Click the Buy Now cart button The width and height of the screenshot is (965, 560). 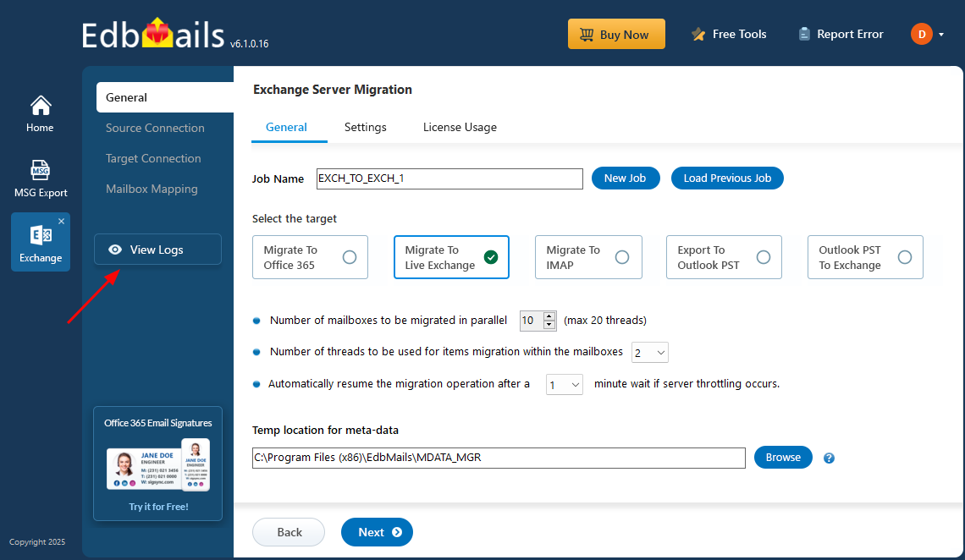[616, 35]
